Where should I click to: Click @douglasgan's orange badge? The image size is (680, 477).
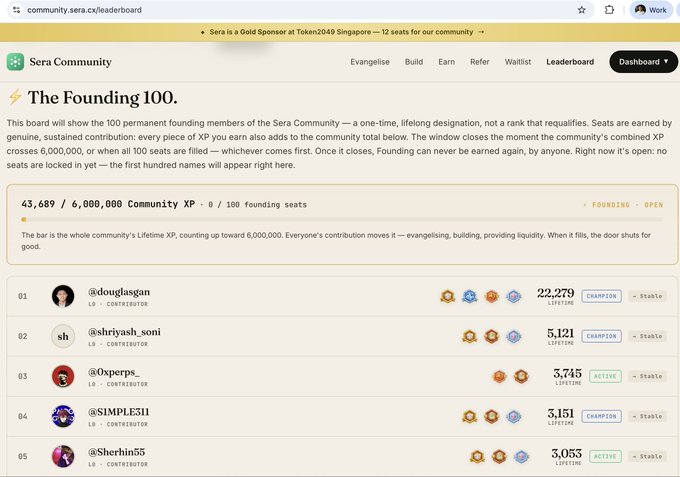(x=492, y=297)
